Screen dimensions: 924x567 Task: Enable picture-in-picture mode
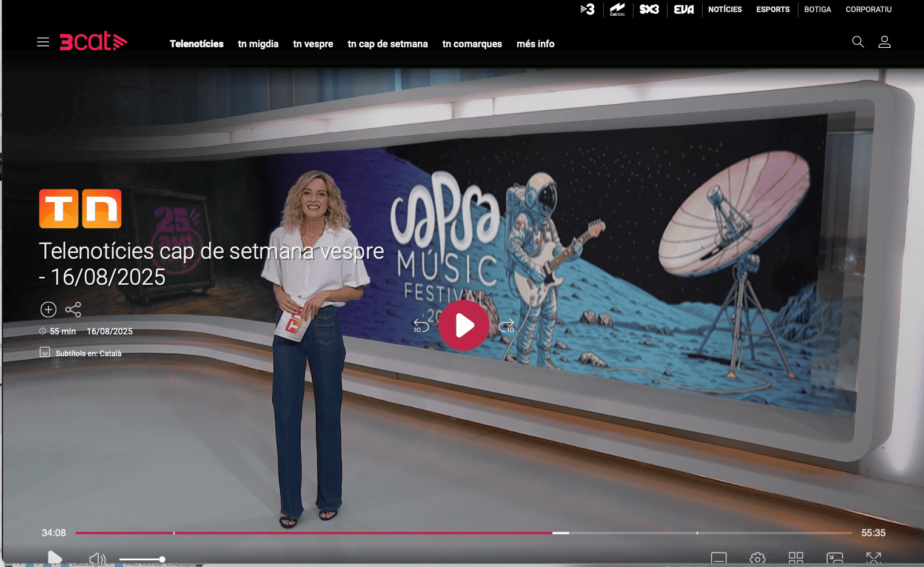835,559
